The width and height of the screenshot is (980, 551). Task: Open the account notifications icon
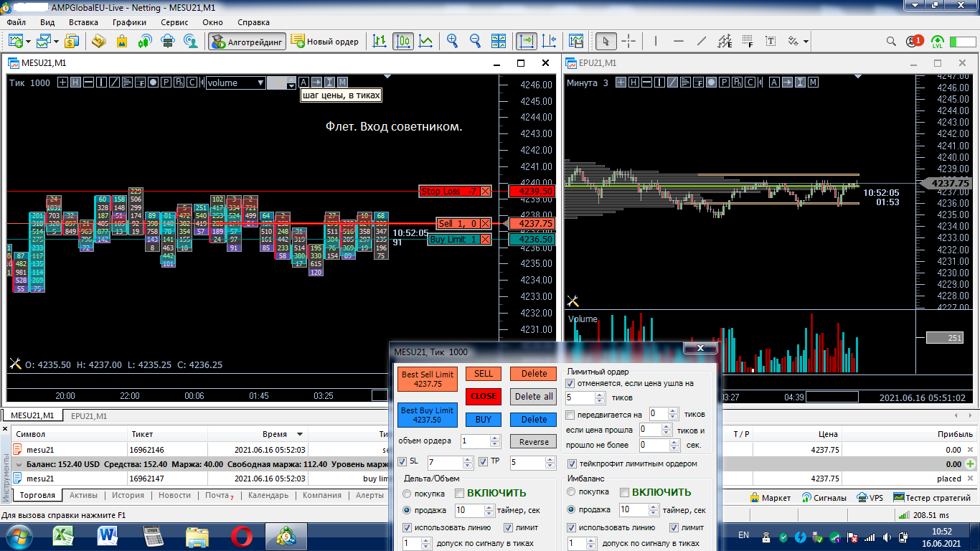[915, 42]
